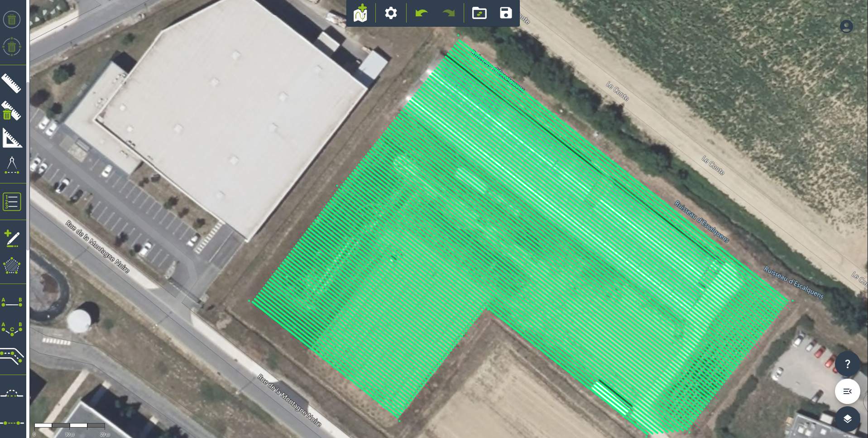Select the ruler measurement tool
This screenshot has height=438, width=868.
coord(12,83)
